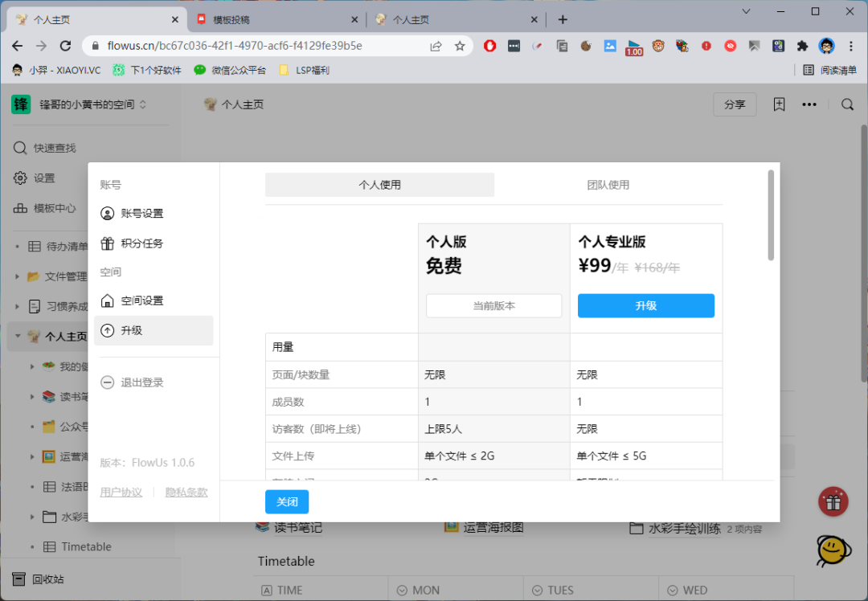Open the 用户协议 link

(x=121, y=493)
